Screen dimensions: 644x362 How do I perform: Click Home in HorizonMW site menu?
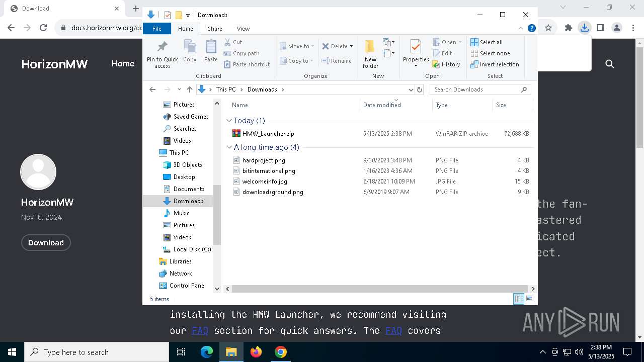(x=123, y=63)
